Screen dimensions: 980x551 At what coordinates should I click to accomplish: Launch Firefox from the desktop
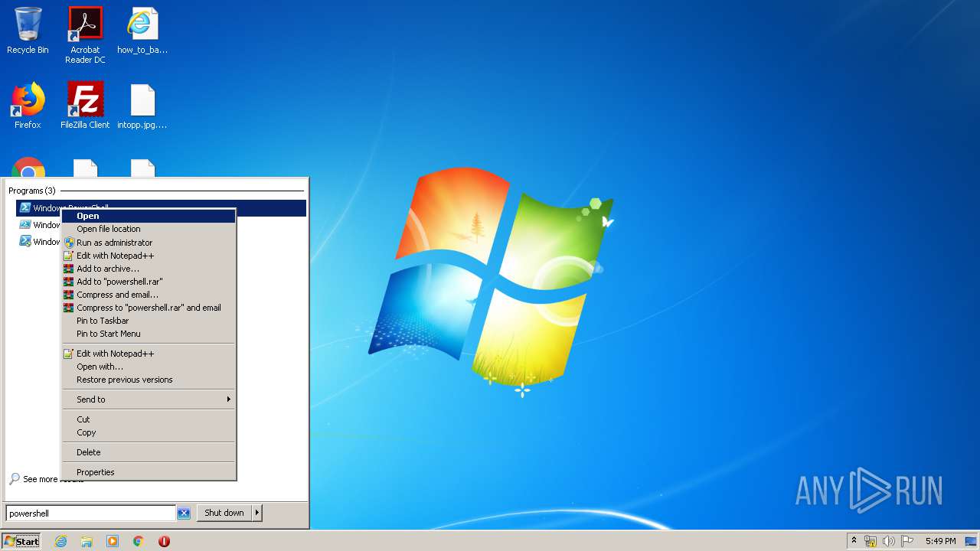coord(28,105)
